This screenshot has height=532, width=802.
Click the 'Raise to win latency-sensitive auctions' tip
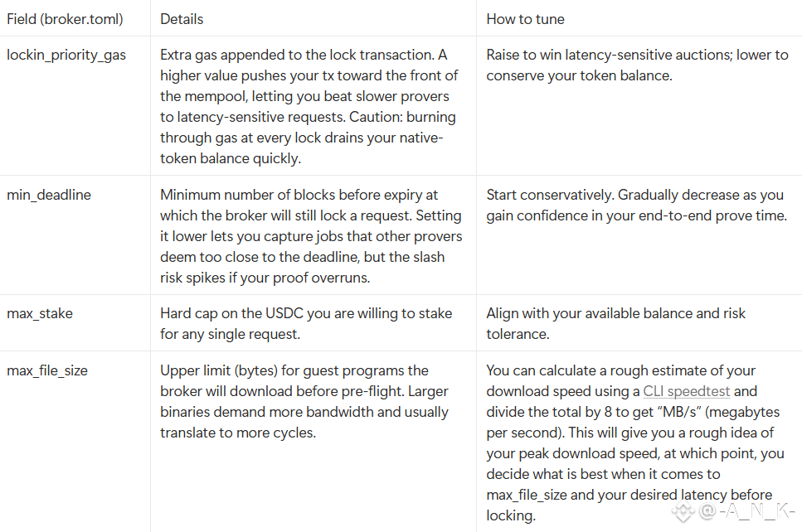pos(637,65)
